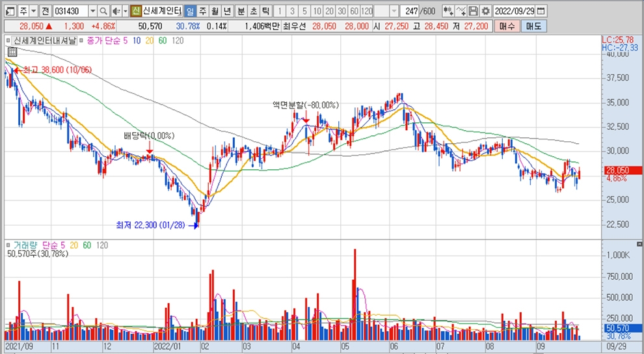Click the 전 button next to stock code

[45, 10]
